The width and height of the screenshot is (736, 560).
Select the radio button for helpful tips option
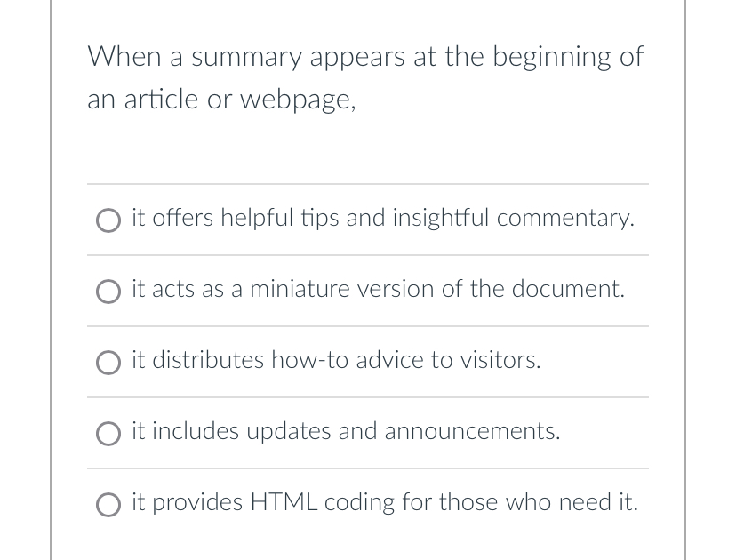click(108, 220)
